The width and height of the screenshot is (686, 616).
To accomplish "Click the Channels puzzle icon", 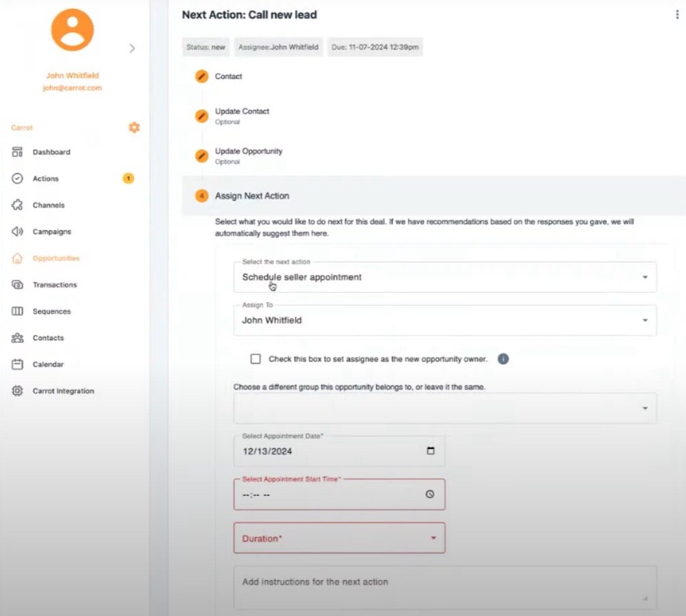I will tap(17, 205).
